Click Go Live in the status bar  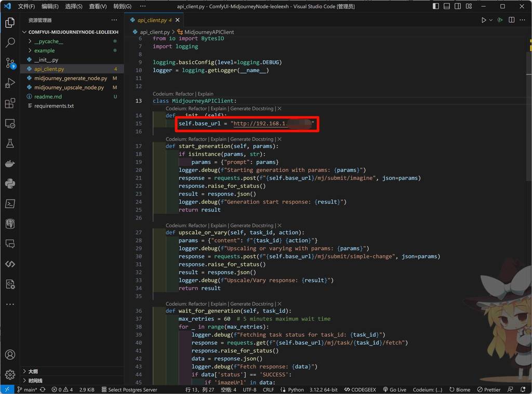[394, 389]
